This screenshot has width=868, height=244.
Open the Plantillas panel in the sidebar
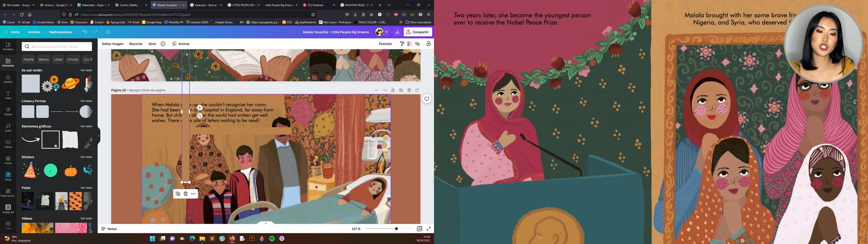coord(8,46)
